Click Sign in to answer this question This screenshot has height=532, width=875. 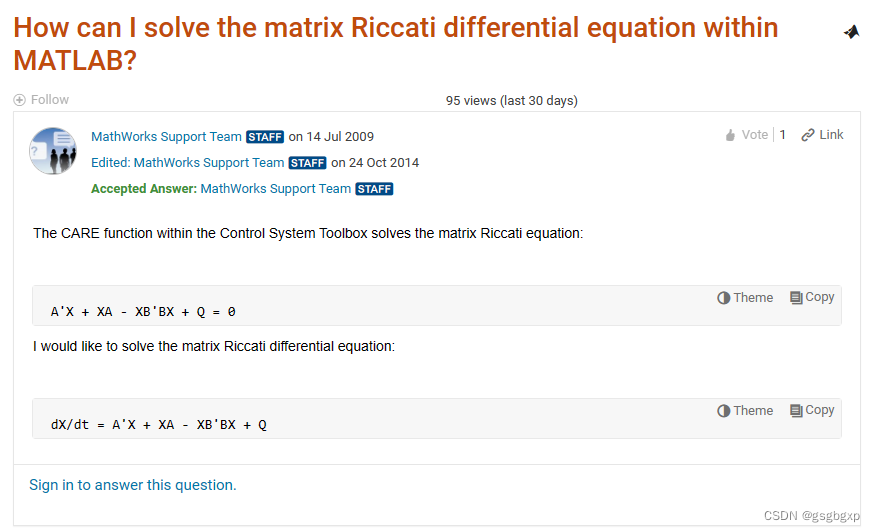(x=133, y=485)
